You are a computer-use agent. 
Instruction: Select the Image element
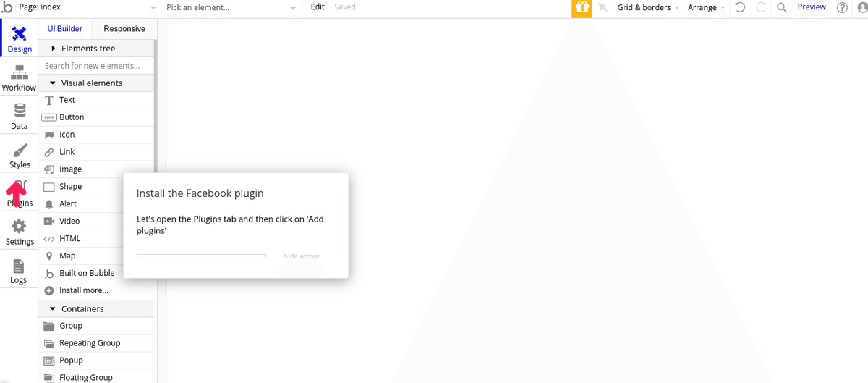[x=96, y=169]
